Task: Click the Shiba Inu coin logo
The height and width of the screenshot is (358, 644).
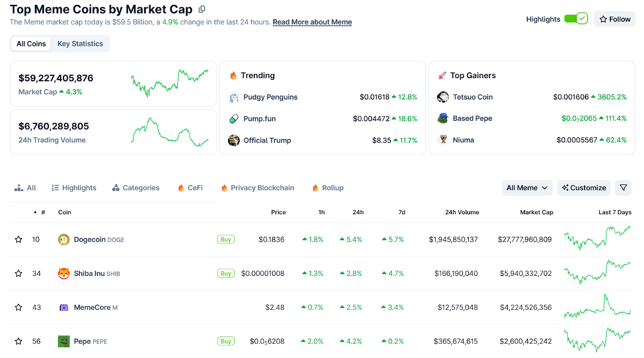Action: point(64,273)
